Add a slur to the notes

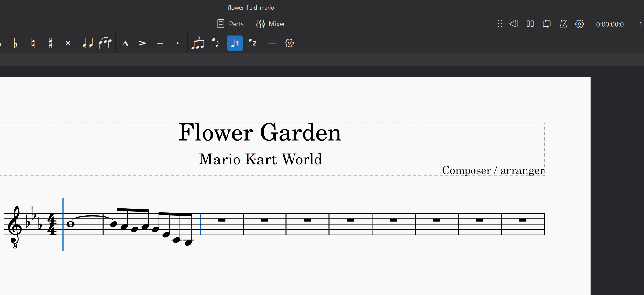pyautogui.click(x=105, y=43)
